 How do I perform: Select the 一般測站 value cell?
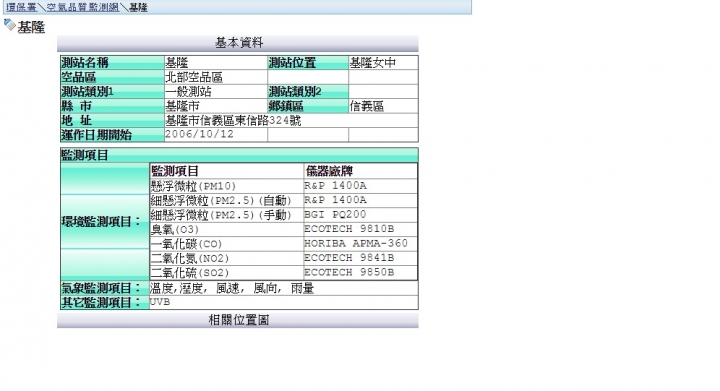point(216,91)
